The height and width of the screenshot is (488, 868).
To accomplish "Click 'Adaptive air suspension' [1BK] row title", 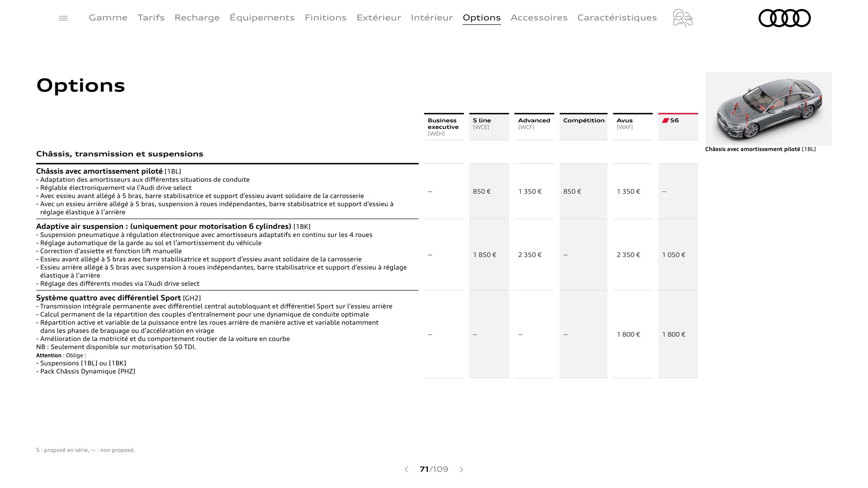I will [173, 227].
